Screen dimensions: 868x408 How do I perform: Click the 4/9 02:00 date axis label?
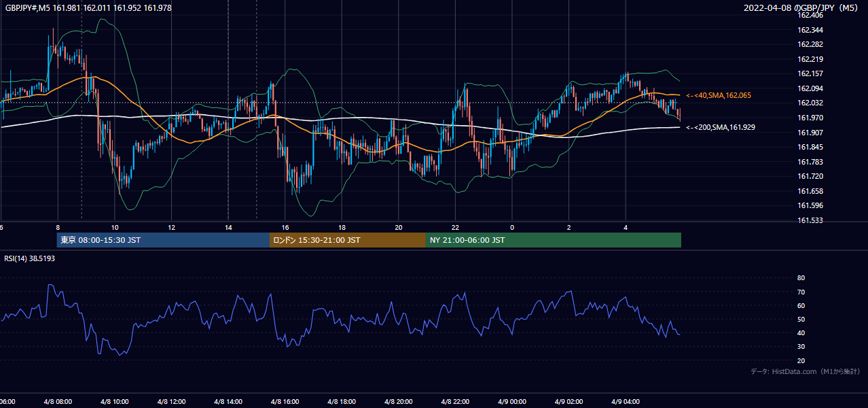(569, 402)
